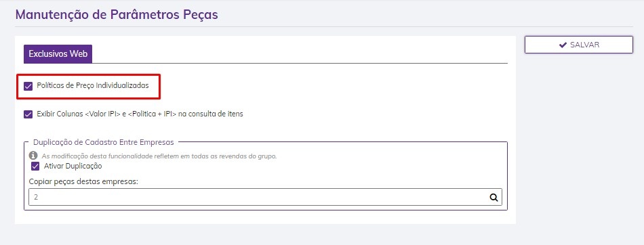
Task: Disable the Ativar Duplicação checkbox
Action: pos(35,166)
